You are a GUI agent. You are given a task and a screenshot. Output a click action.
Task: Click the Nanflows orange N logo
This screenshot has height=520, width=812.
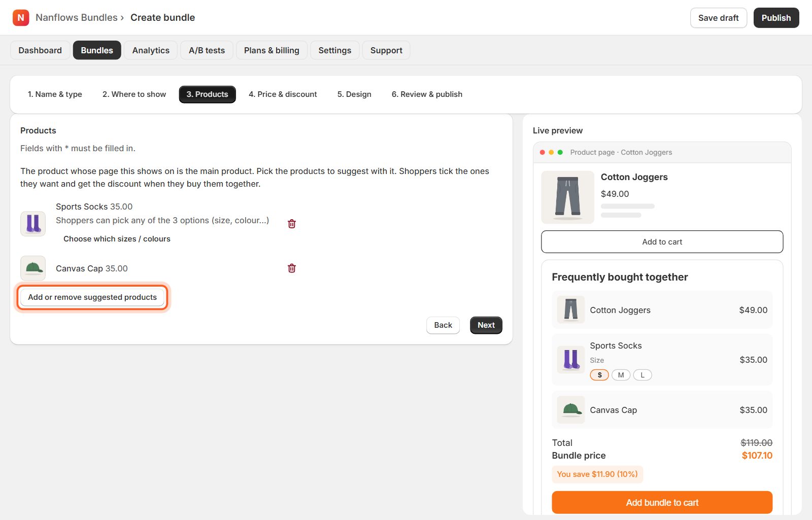[x=21, y=18]
